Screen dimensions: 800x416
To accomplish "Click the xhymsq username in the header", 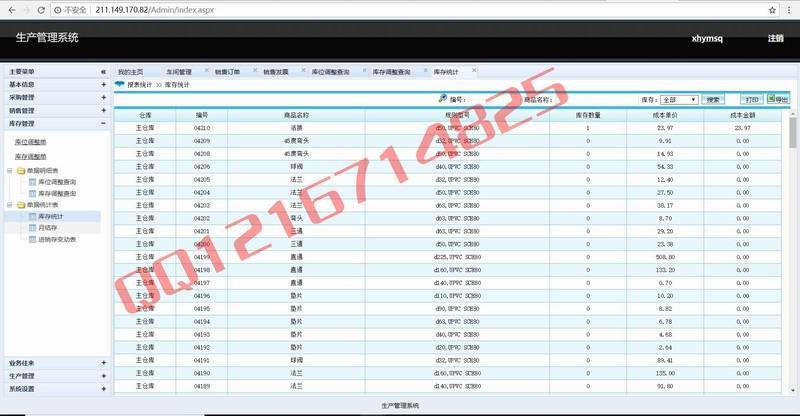I will [x=707, y=38].
